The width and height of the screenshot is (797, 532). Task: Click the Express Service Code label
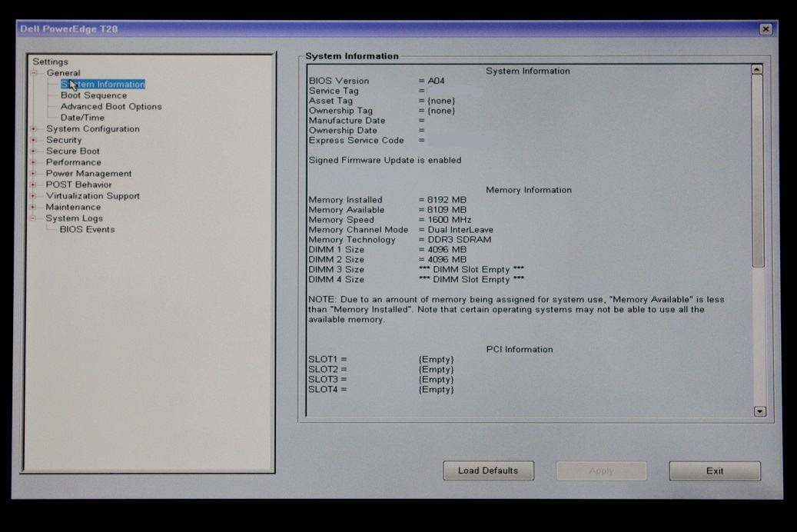(356, 141)
